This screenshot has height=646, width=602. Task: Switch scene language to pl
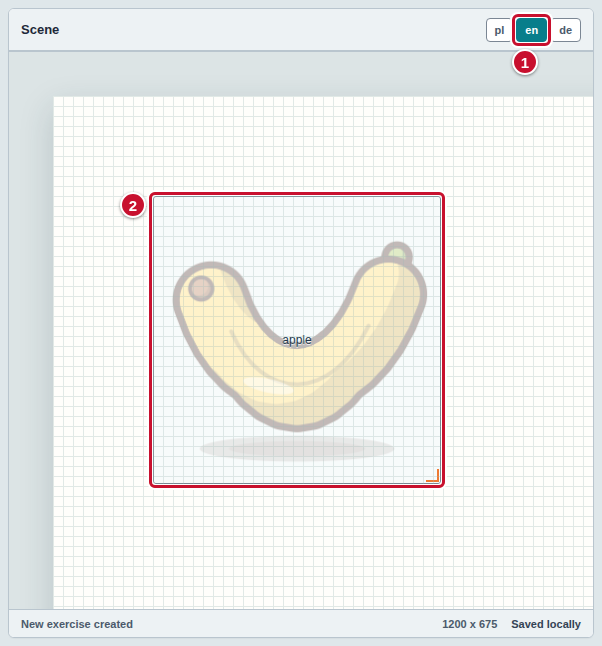pos(499,30)
